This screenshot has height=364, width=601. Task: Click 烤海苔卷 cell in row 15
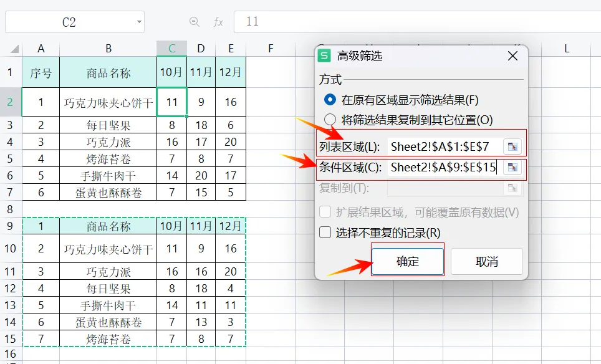108,338
